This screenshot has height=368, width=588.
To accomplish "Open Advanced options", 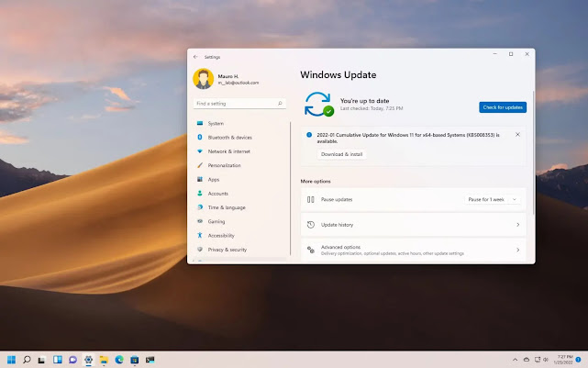I will [413, 250].
